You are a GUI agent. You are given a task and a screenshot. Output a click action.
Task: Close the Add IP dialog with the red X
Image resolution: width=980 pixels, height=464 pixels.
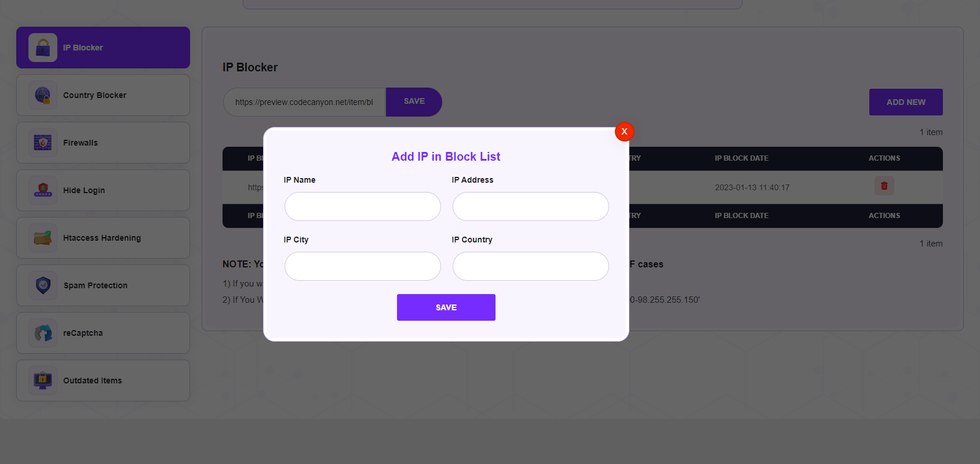point(624,132)
